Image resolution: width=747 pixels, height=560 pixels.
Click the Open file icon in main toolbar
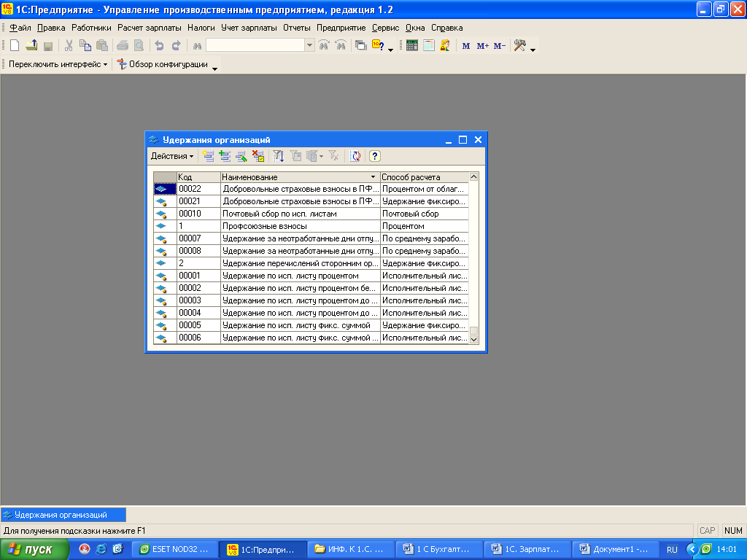[x=32, y=46]
